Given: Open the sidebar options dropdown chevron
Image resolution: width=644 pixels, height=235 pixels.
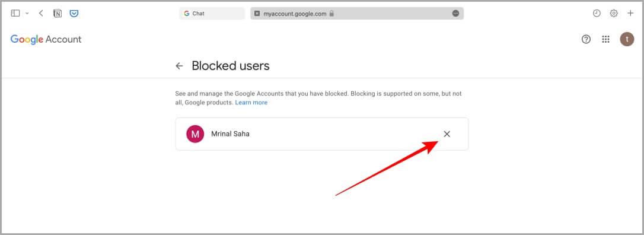Looking at the screenshot, I should (27, 14).
